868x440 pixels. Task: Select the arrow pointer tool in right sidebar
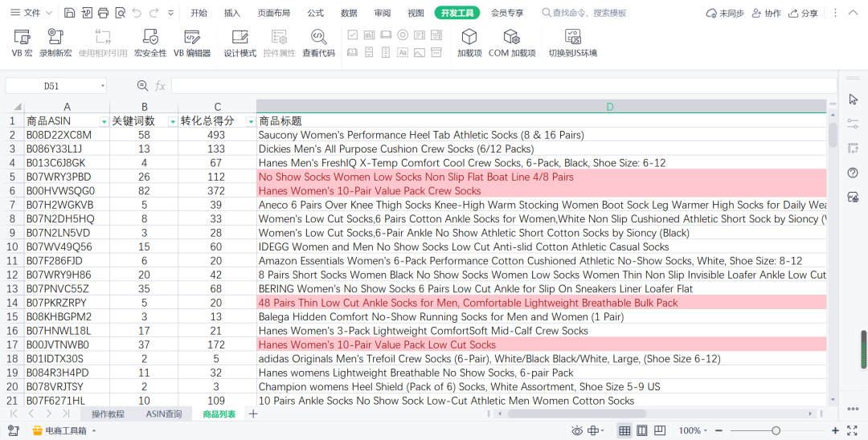point(853,99)
